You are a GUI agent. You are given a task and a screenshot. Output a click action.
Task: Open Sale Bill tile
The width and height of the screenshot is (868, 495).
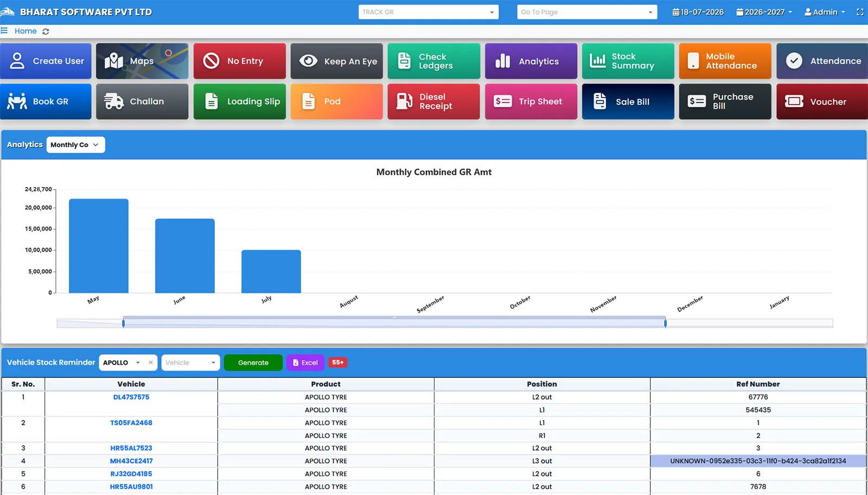pos(628,101)
